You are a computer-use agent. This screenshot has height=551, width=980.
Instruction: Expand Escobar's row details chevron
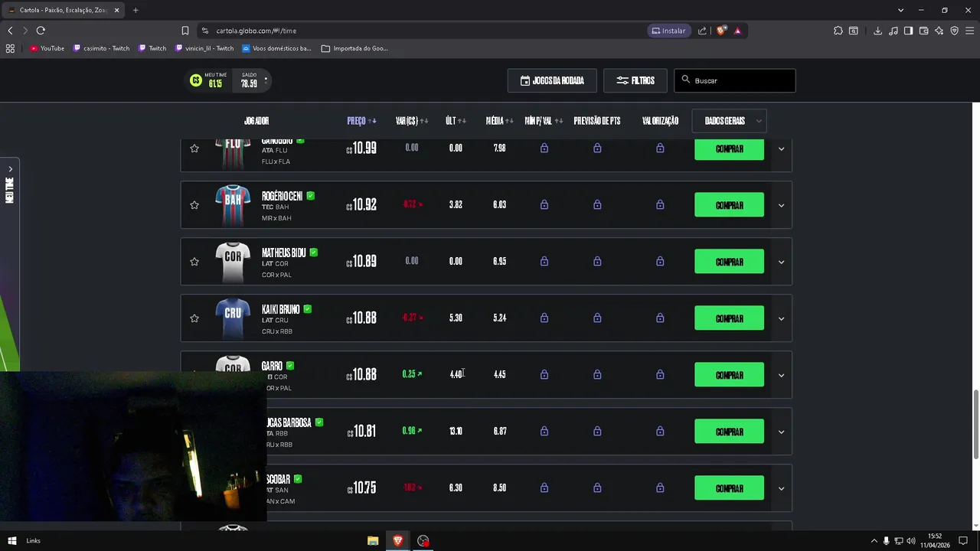781,488
